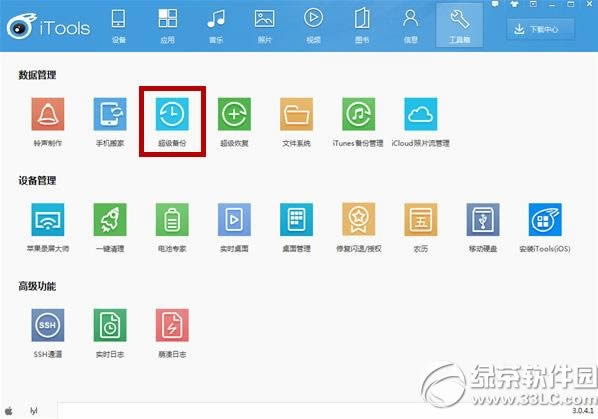Open the 图书 books tab
The height and width of the screenshot is (419, 598).
point(362,25)
